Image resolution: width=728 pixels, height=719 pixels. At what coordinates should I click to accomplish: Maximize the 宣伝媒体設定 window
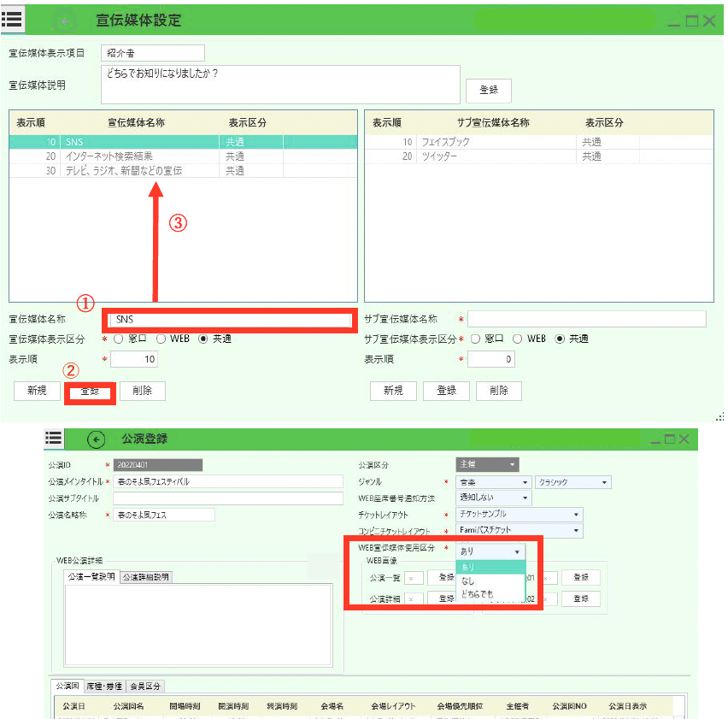click(x=691, y=21)
